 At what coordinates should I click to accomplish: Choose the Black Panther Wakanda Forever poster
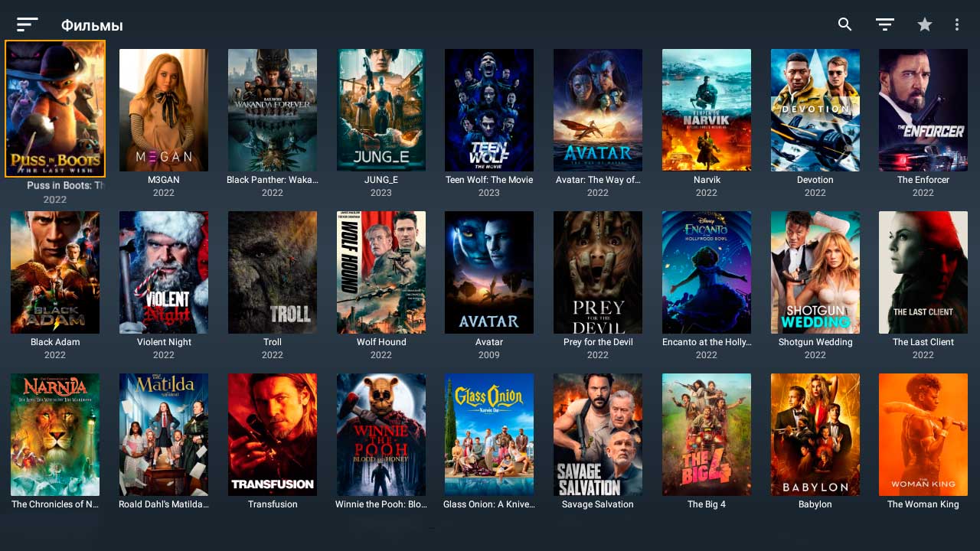[273, 110]
